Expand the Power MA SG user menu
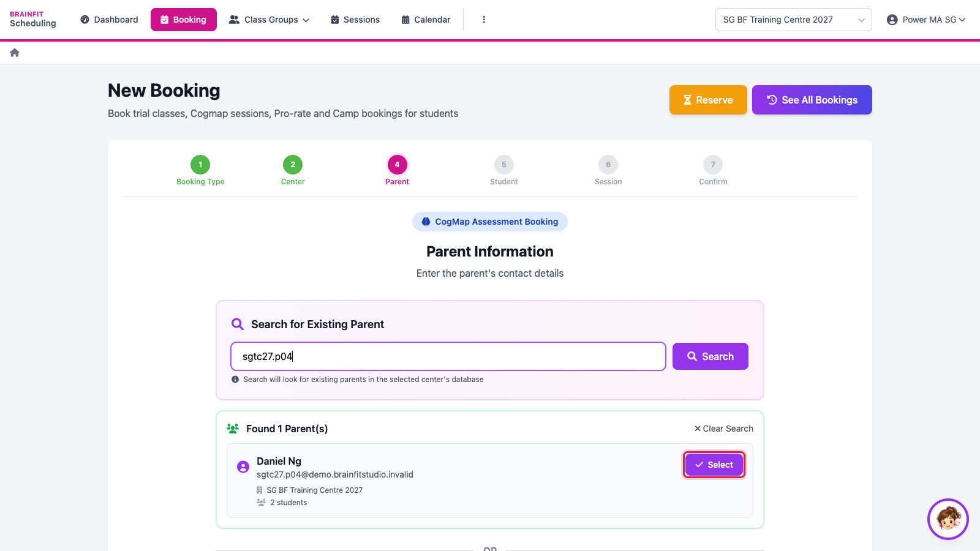 point(926,20)
